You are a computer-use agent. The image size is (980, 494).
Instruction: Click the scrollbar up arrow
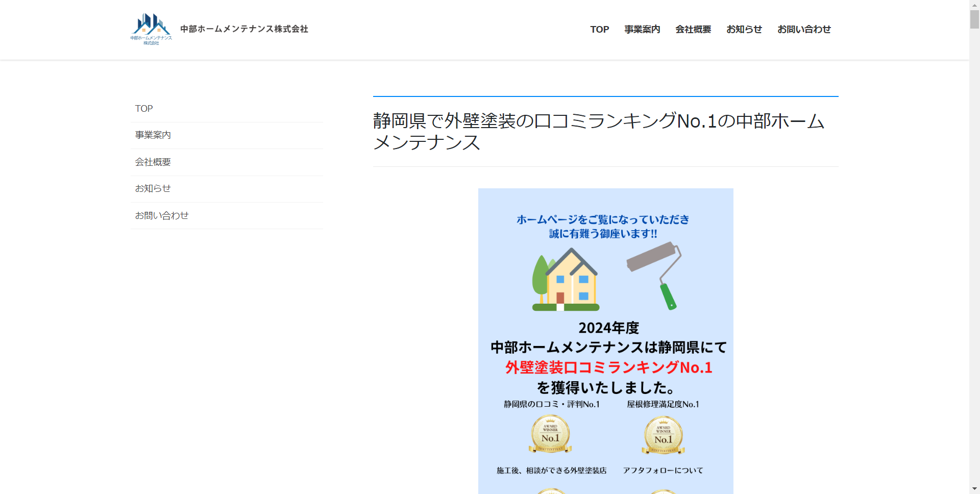(974, 4)
